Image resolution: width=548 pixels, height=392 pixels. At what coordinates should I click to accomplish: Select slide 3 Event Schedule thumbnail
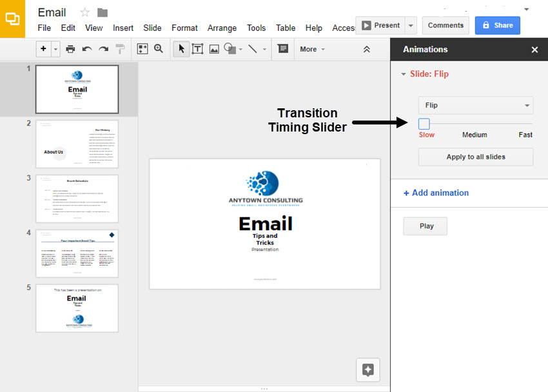tap(77, 199)
